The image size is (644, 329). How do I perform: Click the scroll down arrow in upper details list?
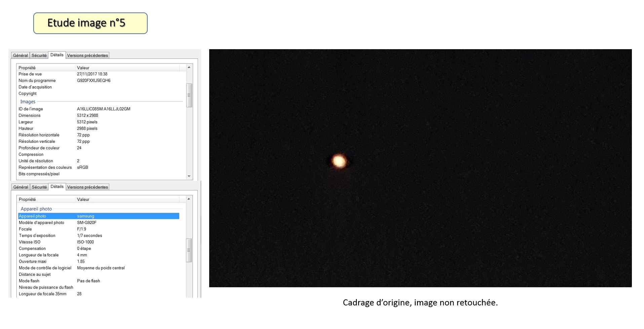click(189, 176)
